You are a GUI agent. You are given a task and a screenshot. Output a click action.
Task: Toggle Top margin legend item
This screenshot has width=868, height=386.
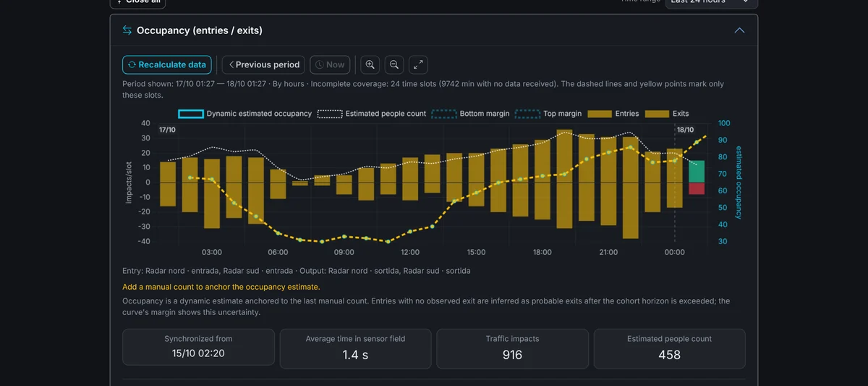(548, 114)
